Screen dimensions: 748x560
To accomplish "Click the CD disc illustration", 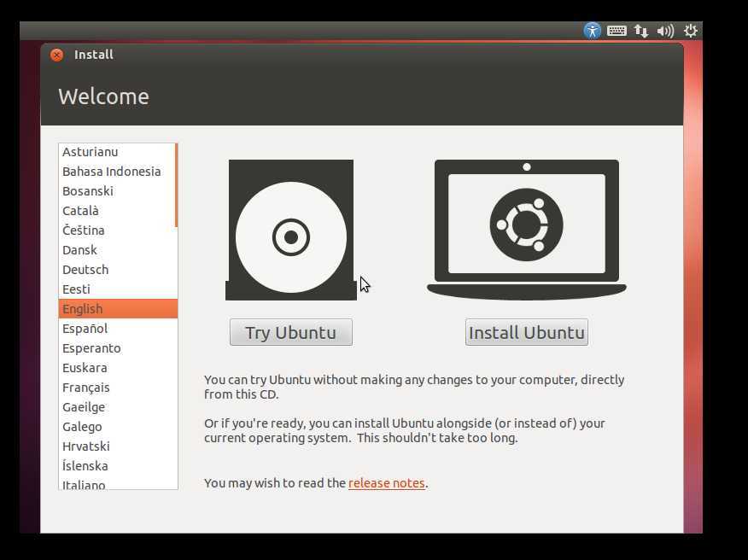I will tap(291, 230).
